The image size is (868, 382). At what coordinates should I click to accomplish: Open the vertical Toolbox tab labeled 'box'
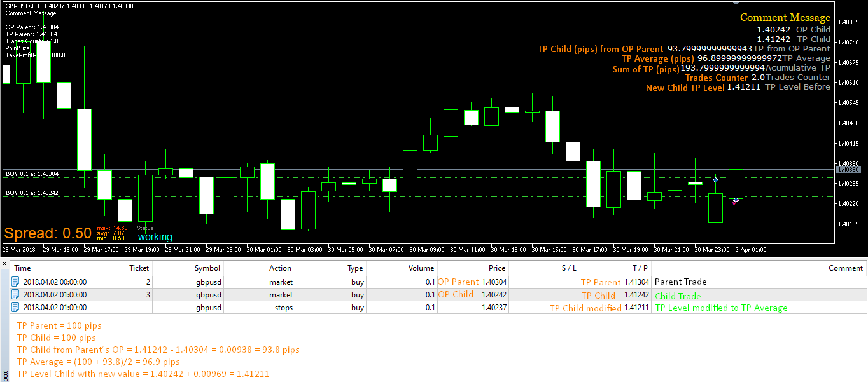tap(4, 375)
